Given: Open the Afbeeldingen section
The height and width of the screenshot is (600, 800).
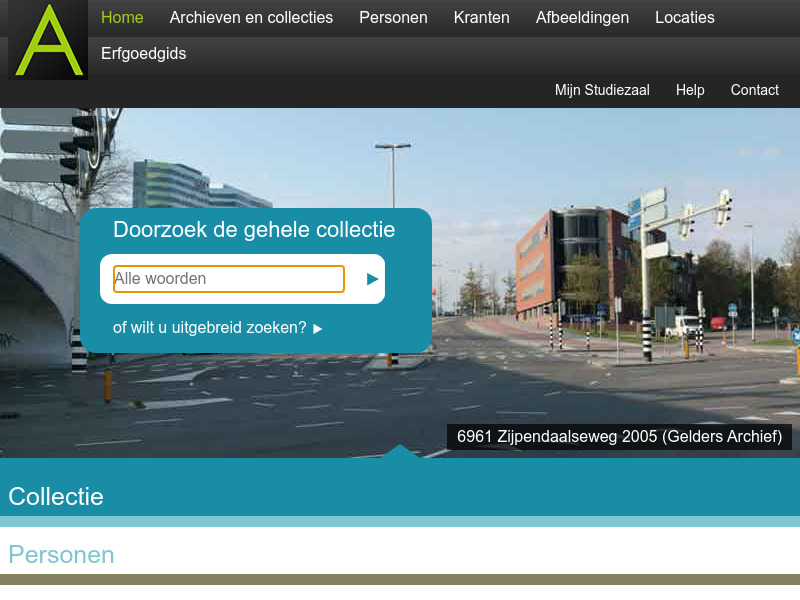Looking at the screenshot, I should click(582, 17).
